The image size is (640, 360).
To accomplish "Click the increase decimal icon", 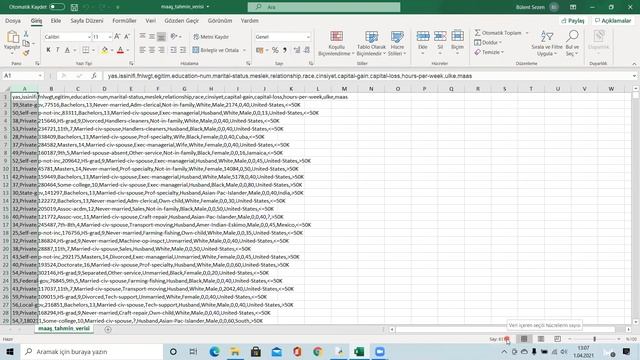I will (x=297, y=50).
